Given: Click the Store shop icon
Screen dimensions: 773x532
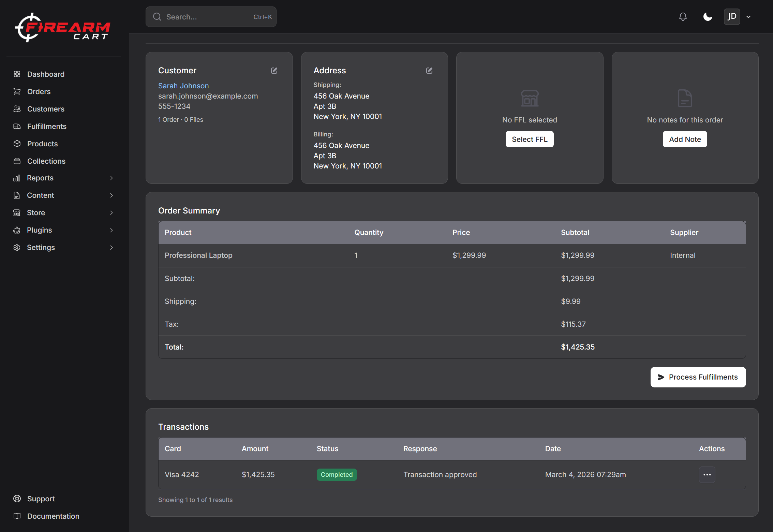Looking at the screenshot, I should (17, 213).
